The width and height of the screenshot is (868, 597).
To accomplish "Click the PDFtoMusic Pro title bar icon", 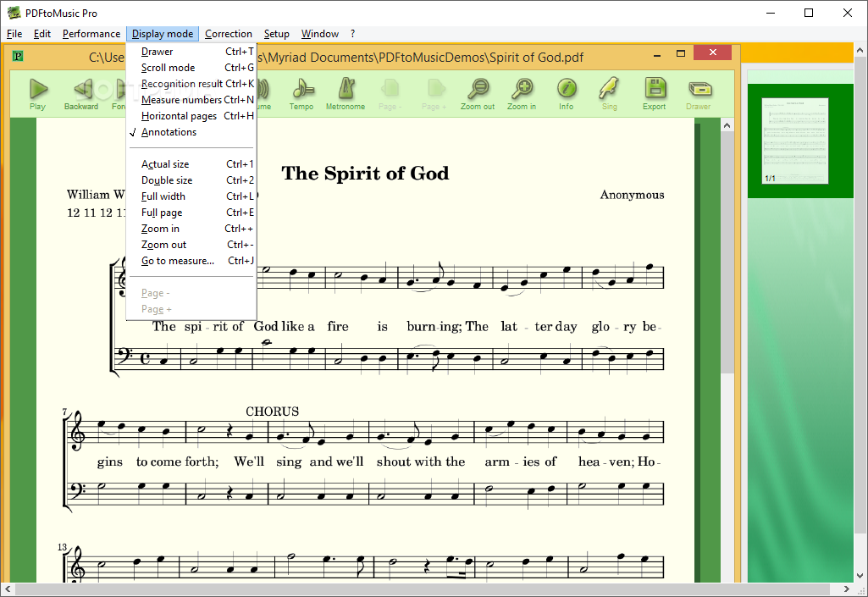I will pos(14,13).
